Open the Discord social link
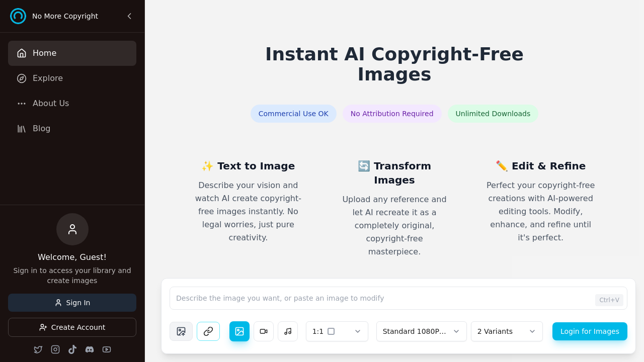The image size is (644, 362). (x=90, y=349)
